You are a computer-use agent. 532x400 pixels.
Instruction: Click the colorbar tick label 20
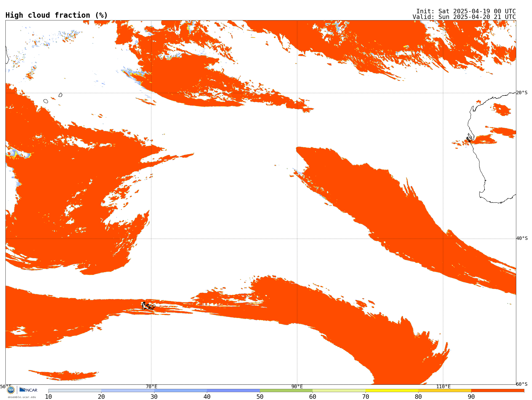point(101,397)
